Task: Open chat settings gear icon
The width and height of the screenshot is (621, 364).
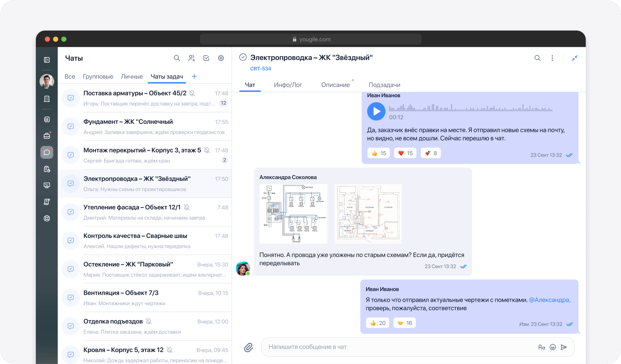Action: pyautogui.click(x=221, y=58)
